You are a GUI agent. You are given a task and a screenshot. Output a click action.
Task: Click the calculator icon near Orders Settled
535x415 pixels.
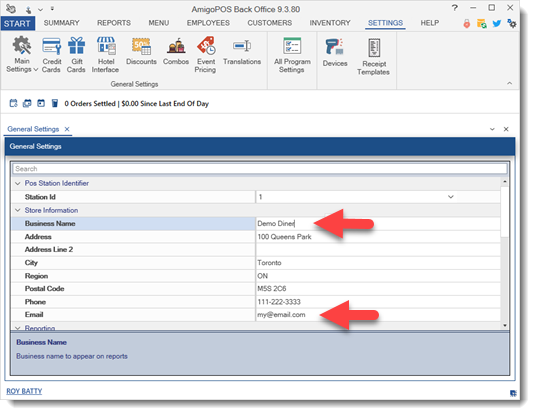coord(55,103)
